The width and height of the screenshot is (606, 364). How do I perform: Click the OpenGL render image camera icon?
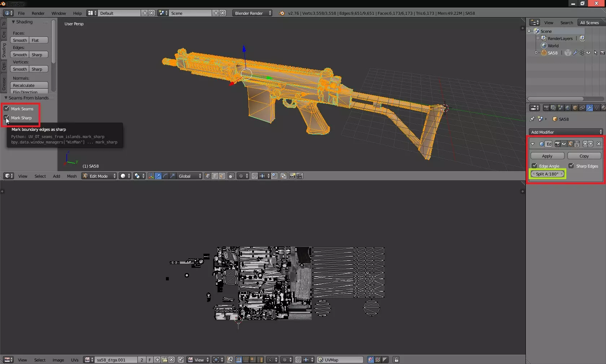tap(293, 176)
